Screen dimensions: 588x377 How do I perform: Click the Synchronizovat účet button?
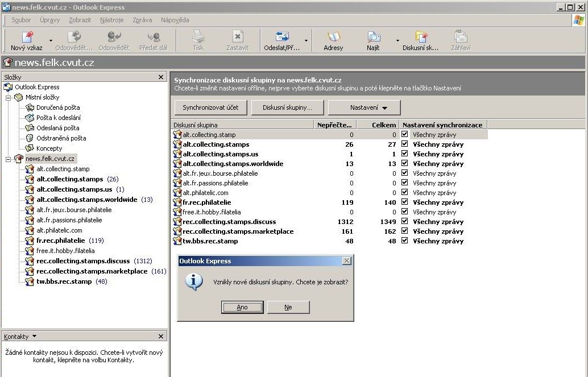(210, 107)
